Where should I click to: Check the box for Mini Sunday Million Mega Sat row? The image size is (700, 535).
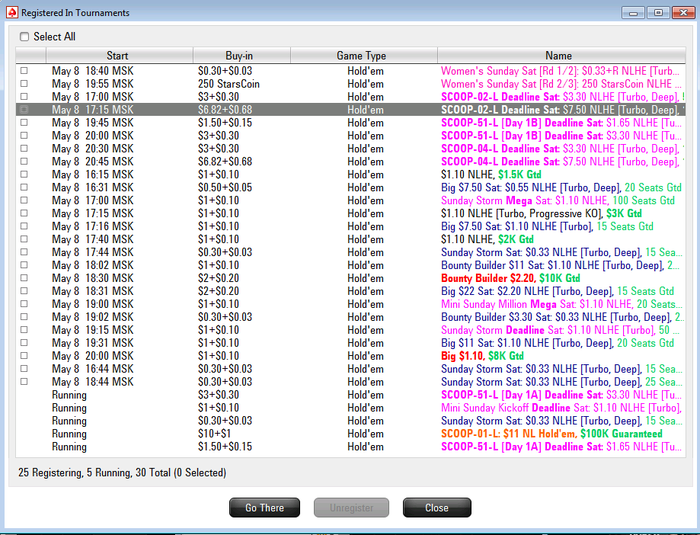[x=24, y=304]
